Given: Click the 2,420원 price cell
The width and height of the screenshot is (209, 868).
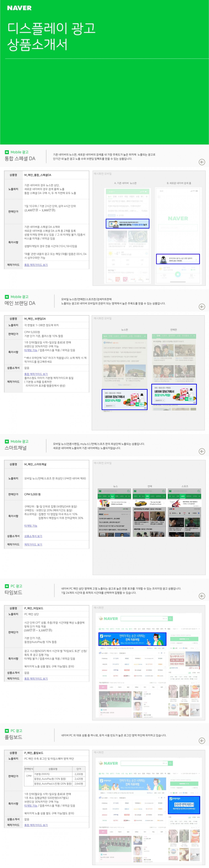Looking at the screenshot, I should pyautogui.click(x=79, y=779).
